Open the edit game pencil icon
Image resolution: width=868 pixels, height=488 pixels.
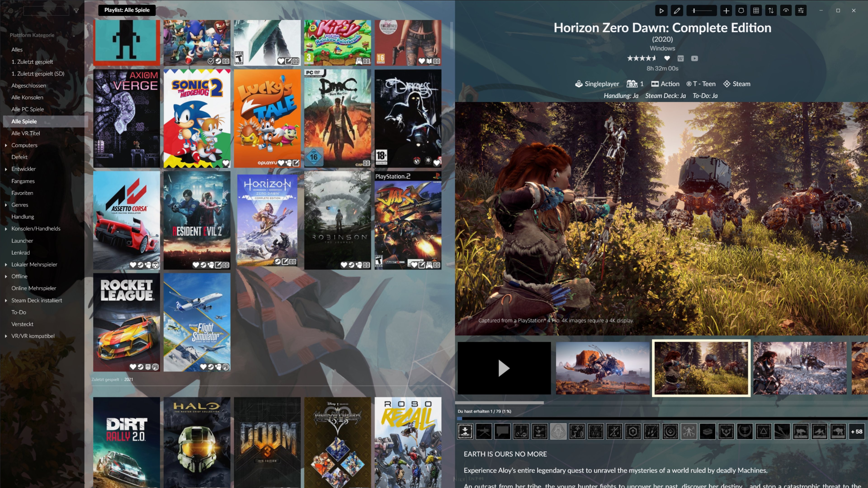[677, 11]
